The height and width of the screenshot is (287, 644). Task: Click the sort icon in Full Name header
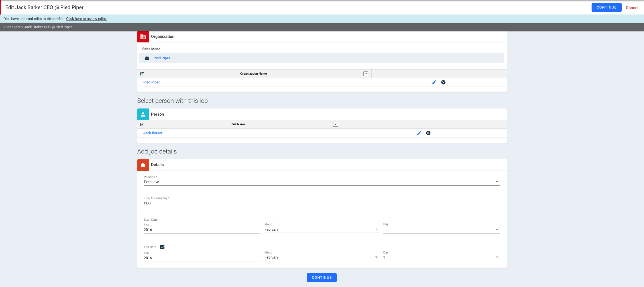[x=142, y=124]
